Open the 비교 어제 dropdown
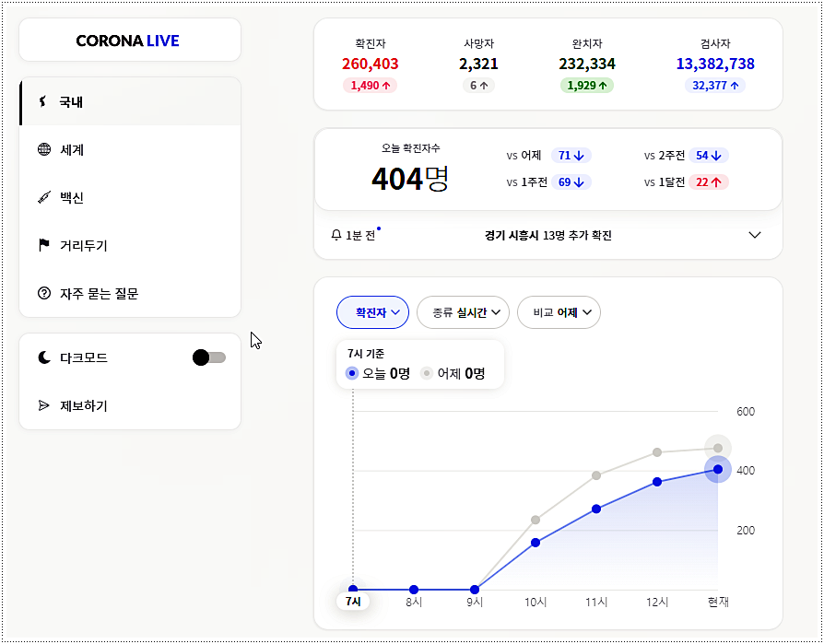The height and width of the screenshot is (644, 824). pos(559,312)
